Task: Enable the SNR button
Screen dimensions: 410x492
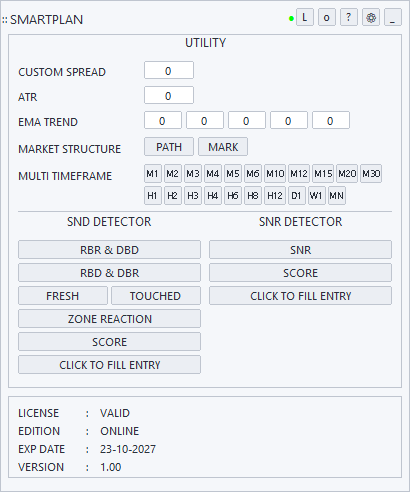Action: point(300,250)
